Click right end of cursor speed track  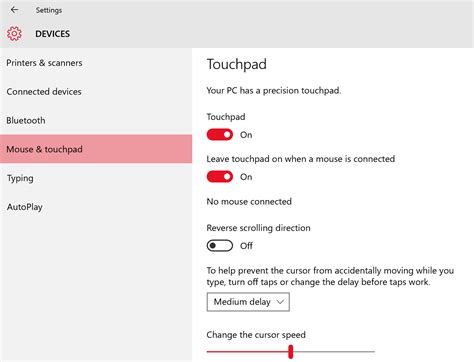tap(372, 351)
